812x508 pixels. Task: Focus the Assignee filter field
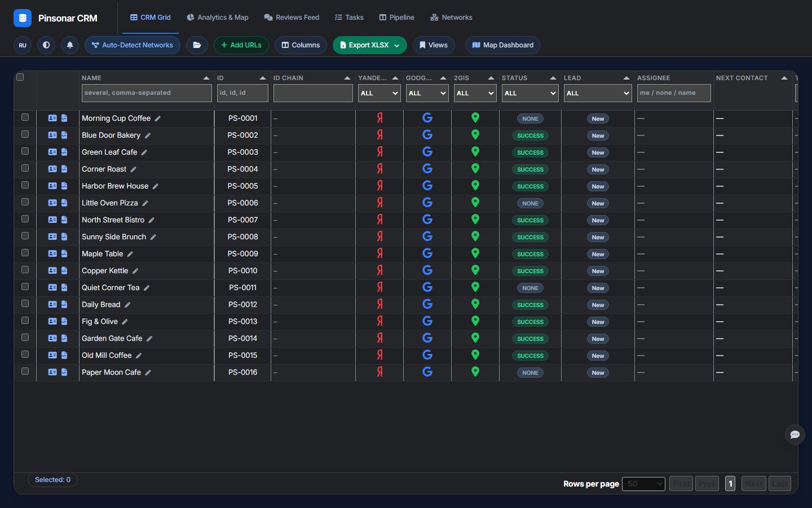(x=674, y=93)
